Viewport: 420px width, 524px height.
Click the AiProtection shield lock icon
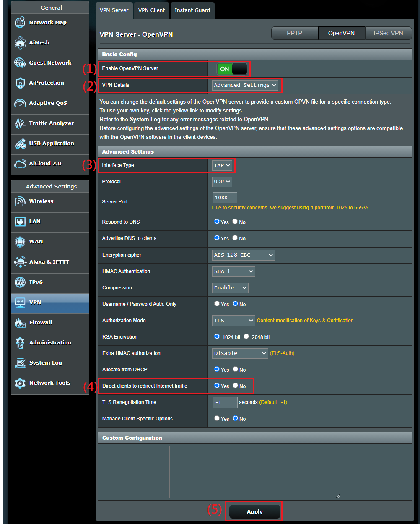[x=20, y=83]
